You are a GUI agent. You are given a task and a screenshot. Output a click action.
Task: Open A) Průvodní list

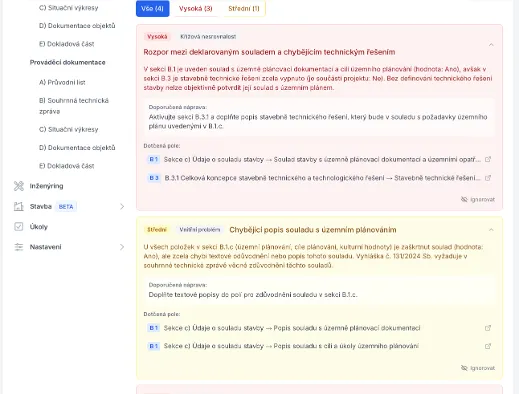62,82
